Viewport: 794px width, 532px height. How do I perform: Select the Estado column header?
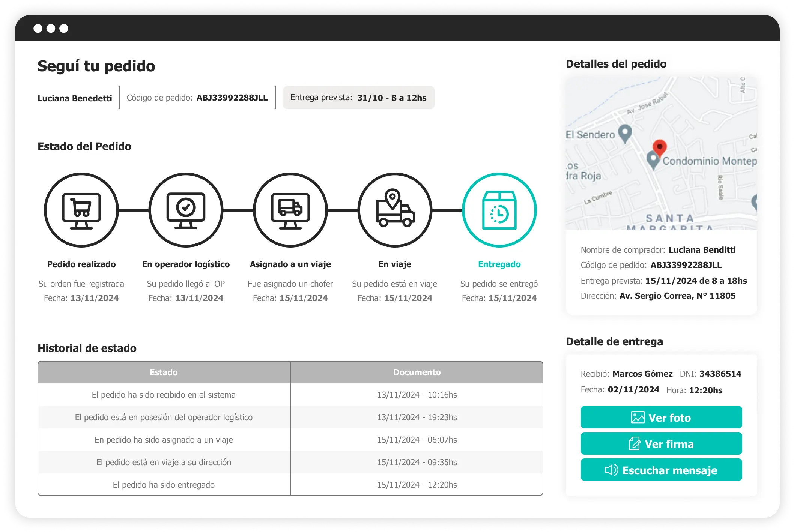(164, 372)
